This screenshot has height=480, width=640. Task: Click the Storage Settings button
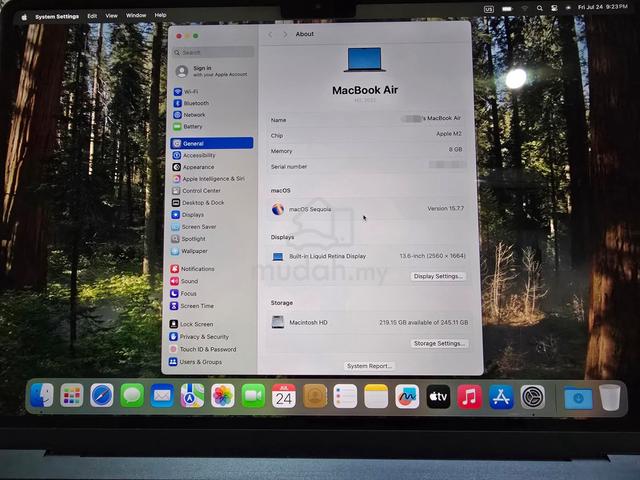[x=439, y=344]
